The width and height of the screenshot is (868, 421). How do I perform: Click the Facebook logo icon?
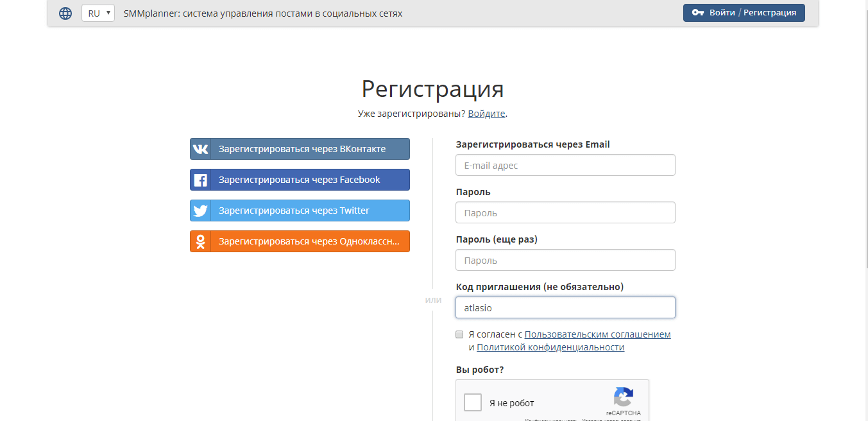[201, 180]
